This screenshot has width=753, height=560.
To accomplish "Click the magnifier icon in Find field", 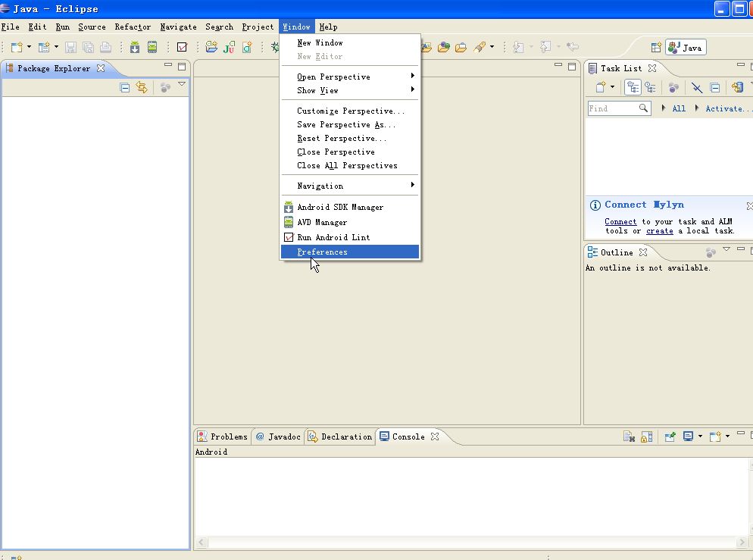I will (643, 108).
